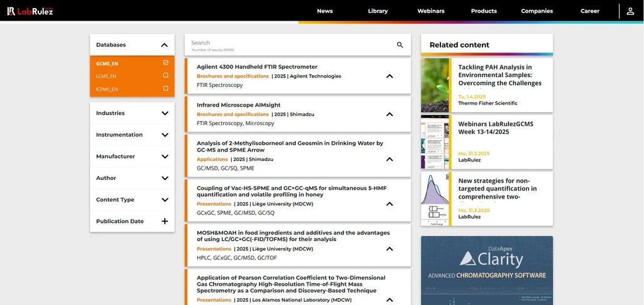644x305 pixels.
Task: Click the LabRulez logo
Action: [30, 11]
